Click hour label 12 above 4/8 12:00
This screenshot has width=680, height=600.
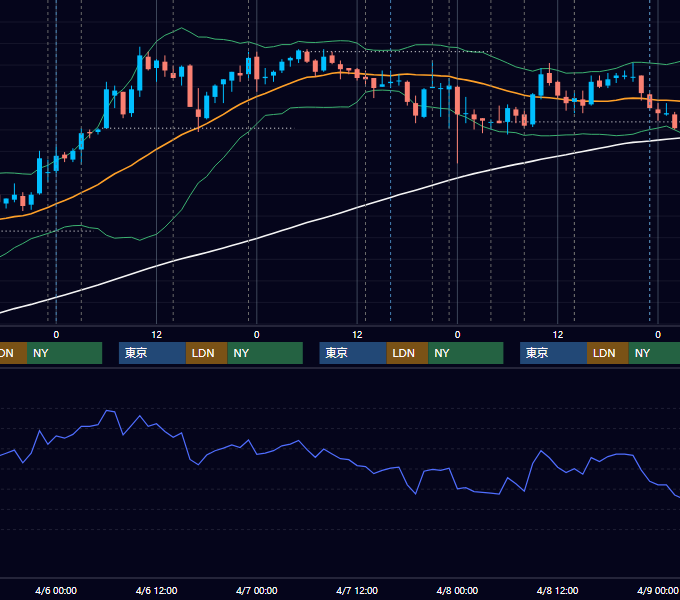click(558, 335)
